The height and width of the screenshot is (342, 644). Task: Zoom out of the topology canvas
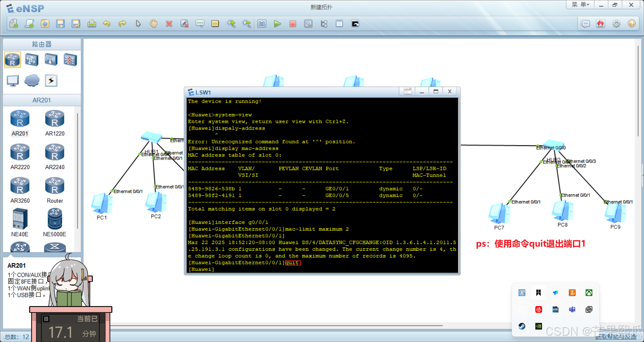tap(247, 23)
